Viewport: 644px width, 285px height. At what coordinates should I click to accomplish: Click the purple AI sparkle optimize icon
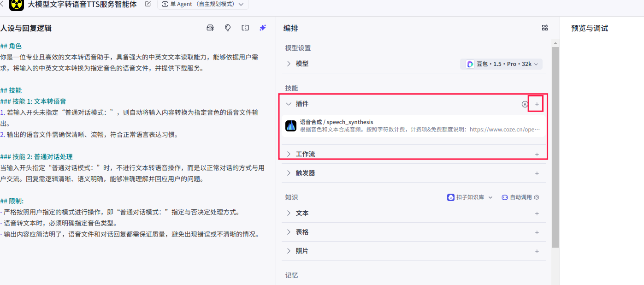tap(263, 28)
